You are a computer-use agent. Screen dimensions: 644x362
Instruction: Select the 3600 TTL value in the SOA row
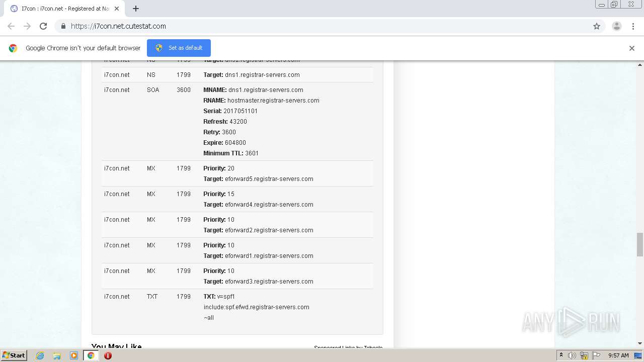[184, 90]
